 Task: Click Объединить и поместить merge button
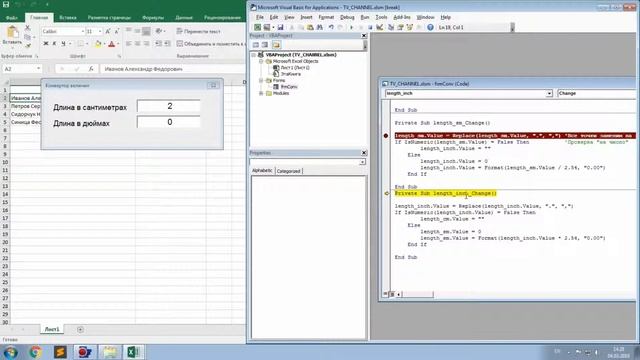click(210, 44)
